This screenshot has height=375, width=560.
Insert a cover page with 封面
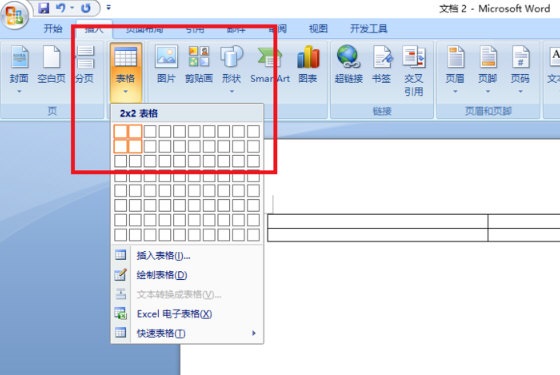19,69
